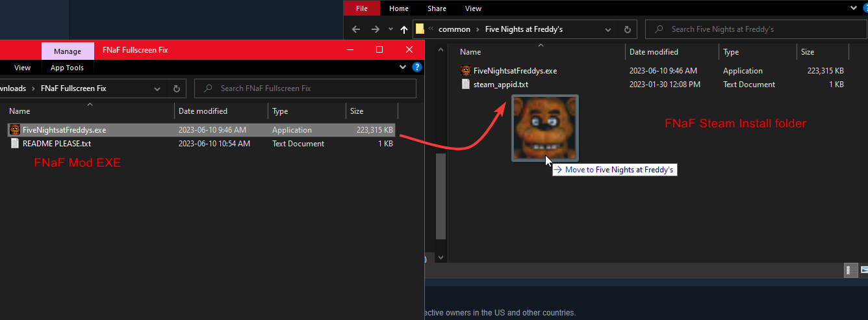Select README PLEASE.txt file name
Image resolution: width=868 pixels, height=320 pixels.
(57, 144)
